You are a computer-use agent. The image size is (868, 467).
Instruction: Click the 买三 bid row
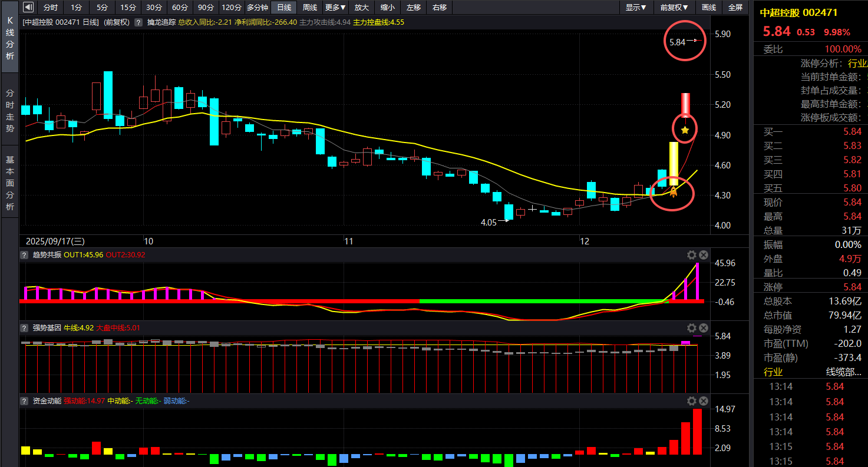[811, 160]
